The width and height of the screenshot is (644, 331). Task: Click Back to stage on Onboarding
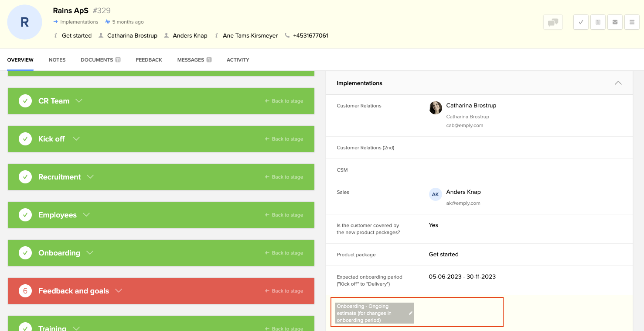click(284, 253)
